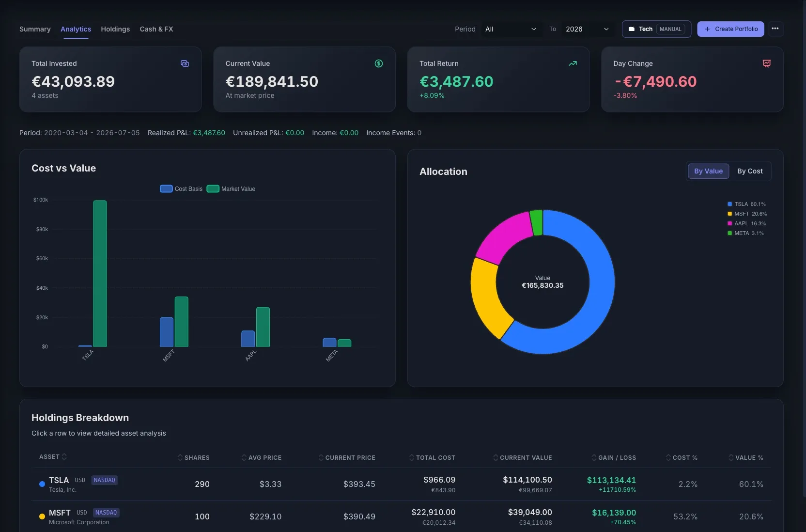806x532 pixels.
Task: Click MSFT gain value $16,139.00
Action: (614, 513)
